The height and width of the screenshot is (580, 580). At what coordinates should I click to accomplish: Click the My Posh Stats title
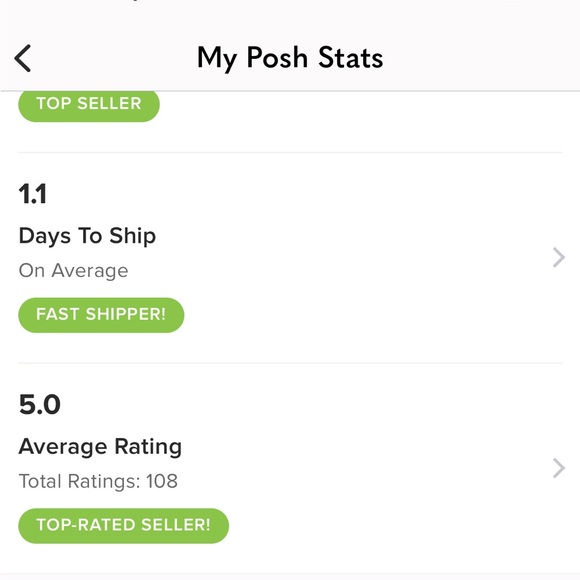[x=290, y=58]
